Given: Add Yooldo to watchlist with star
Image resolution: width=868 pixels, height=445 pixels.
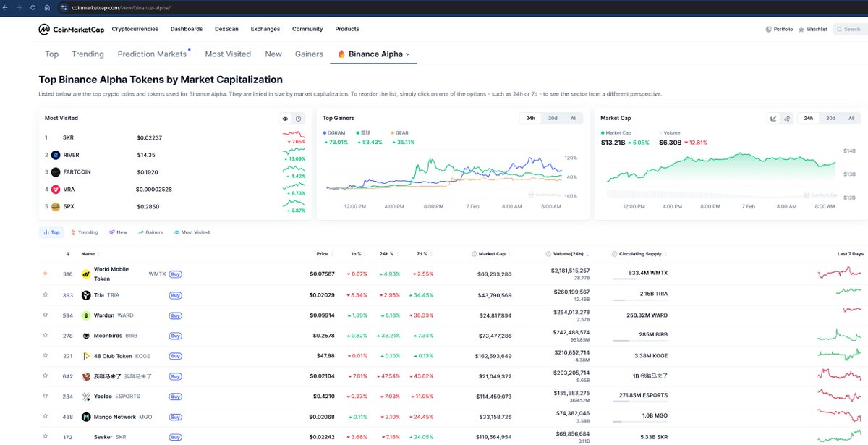Looking at the screenshot, I should click(45, 396).
